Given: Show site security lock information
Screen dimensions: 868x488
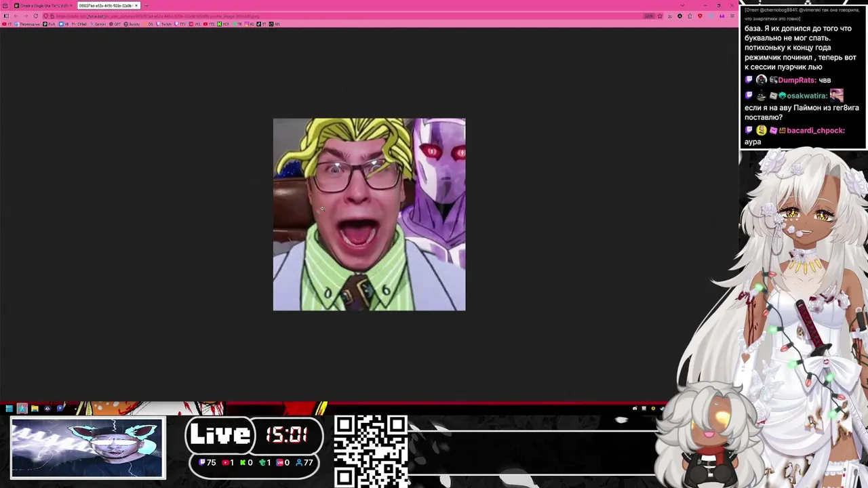Looking at the screenshot, I should [x=52, y=16].
